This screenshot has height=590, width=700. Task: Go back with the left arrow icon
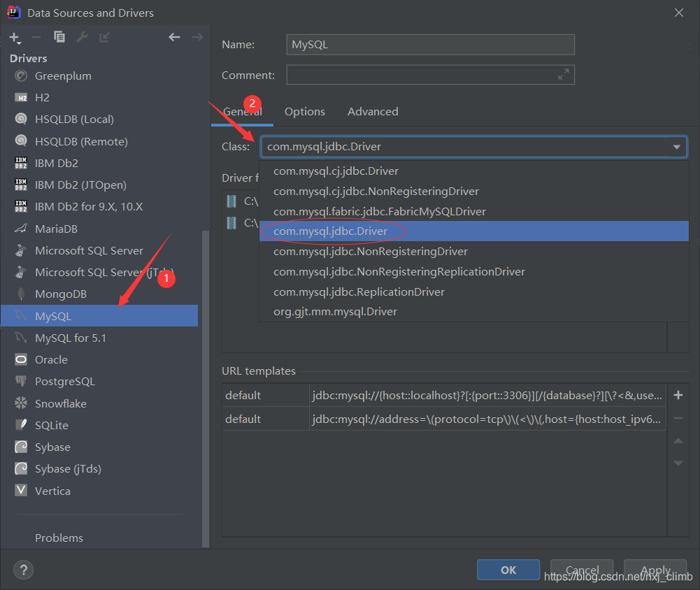174,37
